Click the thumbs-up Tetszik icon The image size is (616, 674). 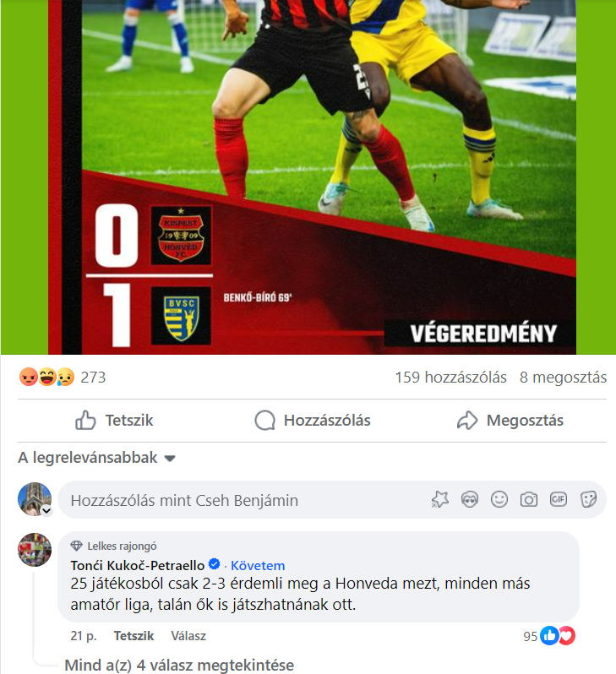tap(85, 420)
